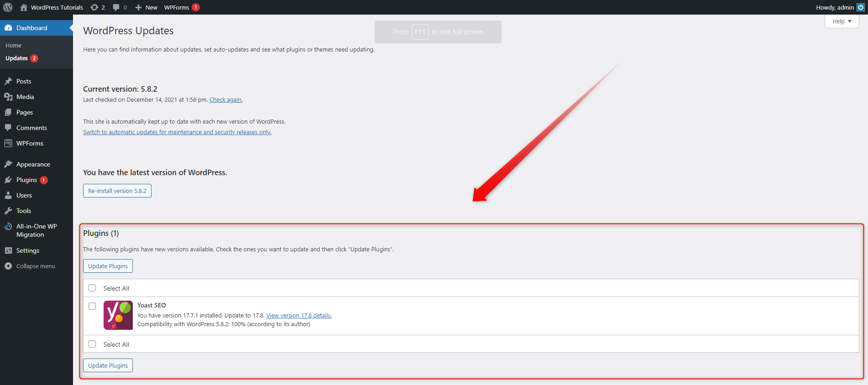The width and height of the screenshot is (868, 385).
Task: Click the top Update Plugins button
Action: (108, 266)
